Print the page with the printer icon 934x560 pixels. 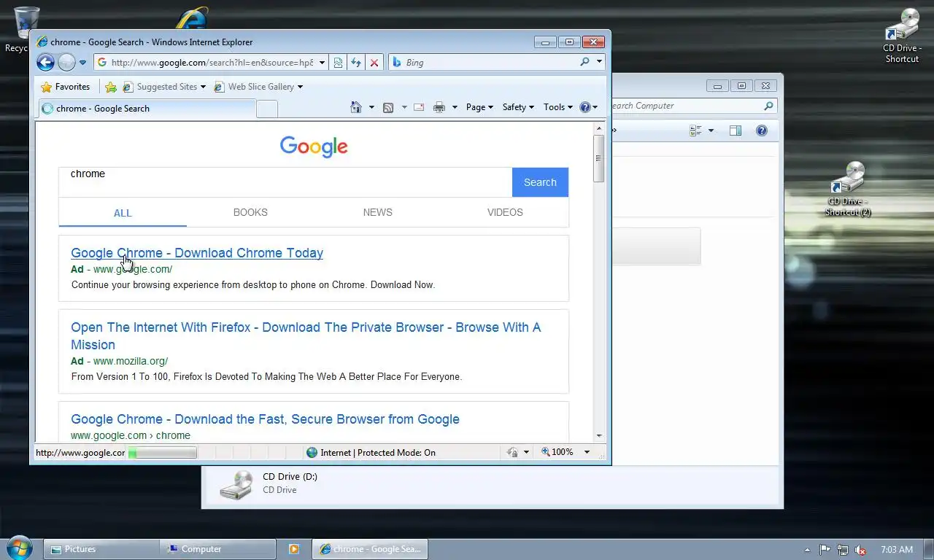point(439,107)
